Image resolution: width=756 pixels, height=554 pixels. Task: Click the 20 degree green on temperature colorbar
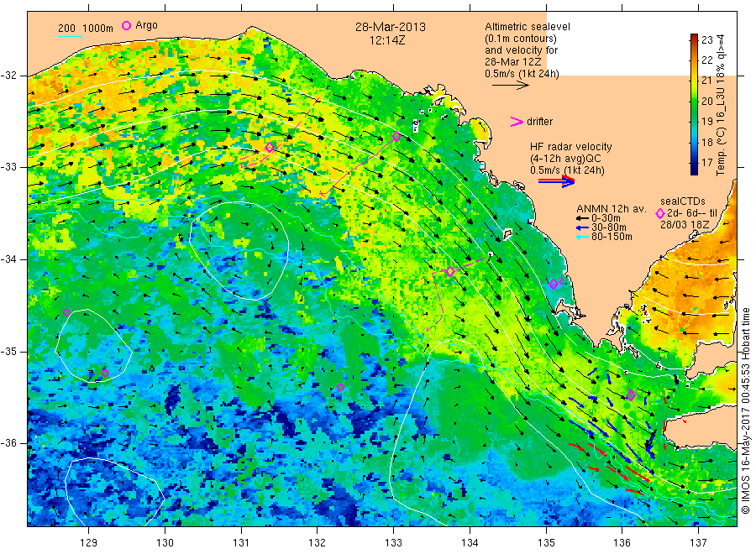tap(694, 101)
